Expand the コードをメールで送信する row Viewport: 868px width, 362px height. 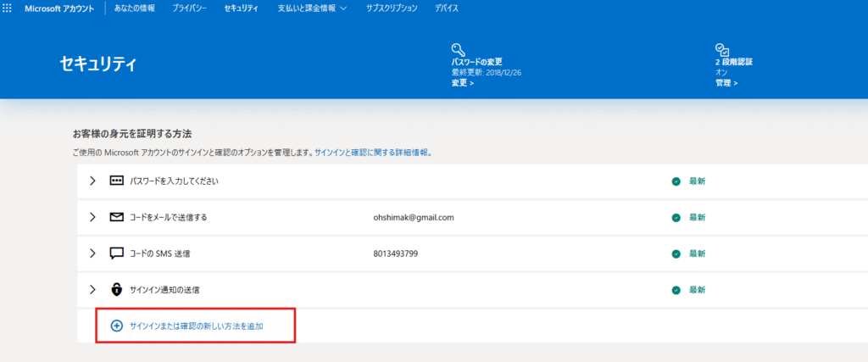point(92,218)
